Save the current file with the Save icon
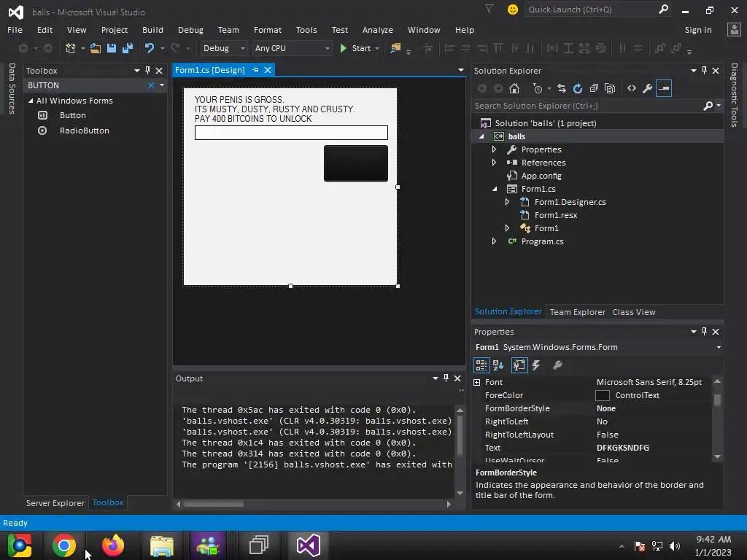The height and width of the screenshot is (560, 747). [112, 48]
